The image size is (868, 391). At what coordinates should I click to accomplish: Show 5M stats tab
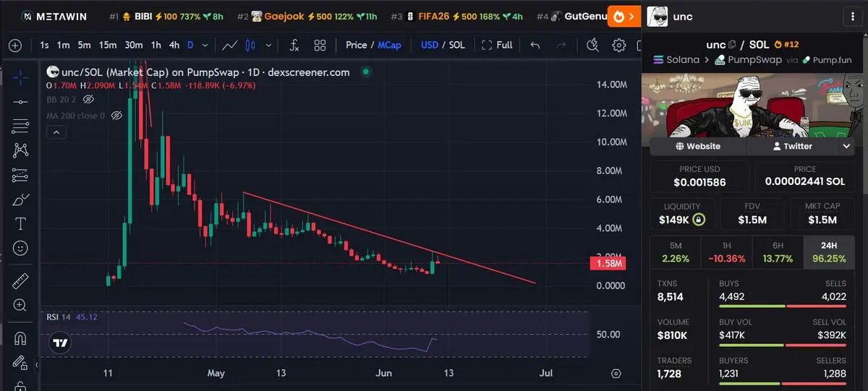click(x=676, y=252)
